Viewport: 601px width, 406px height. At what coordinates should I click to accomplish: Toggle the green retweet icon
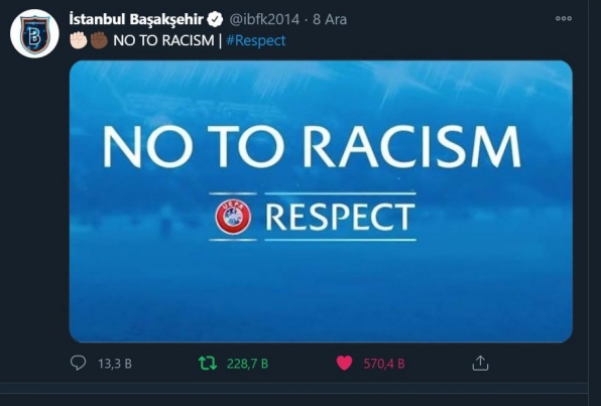point(207,363)
